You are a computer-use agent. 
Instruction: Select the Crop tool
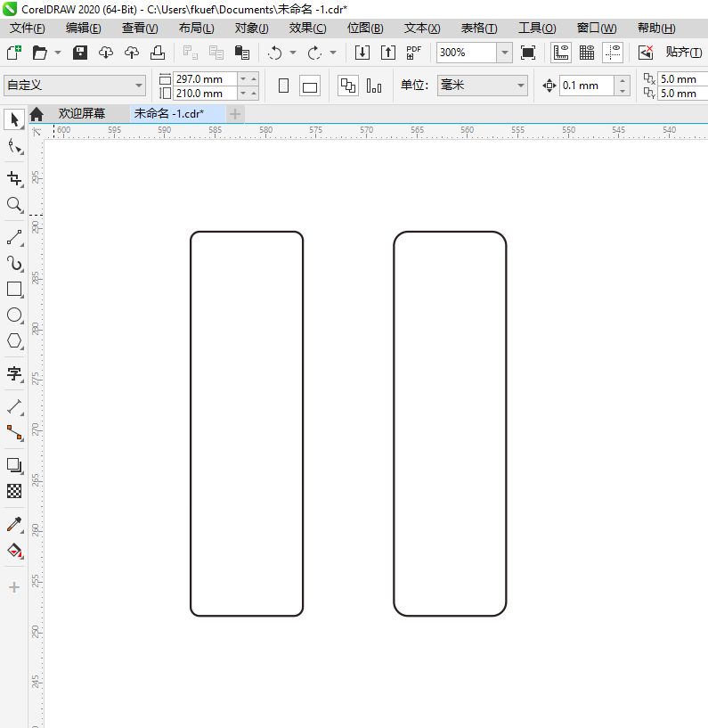pos(14,179)
